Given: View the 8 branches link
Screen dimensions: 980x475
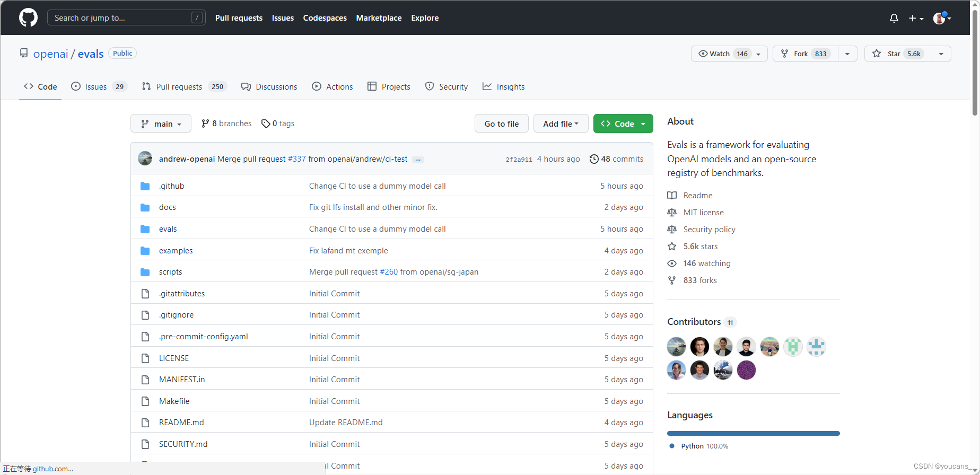Looking at the screenshot, I should pos(226,124).
